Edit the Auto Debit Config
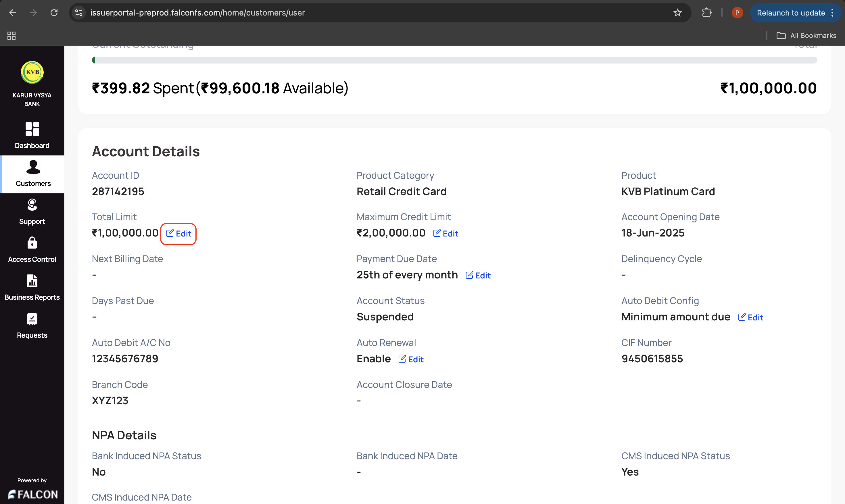The height and width of the screenshot is (504, 845). pos(750,318)
